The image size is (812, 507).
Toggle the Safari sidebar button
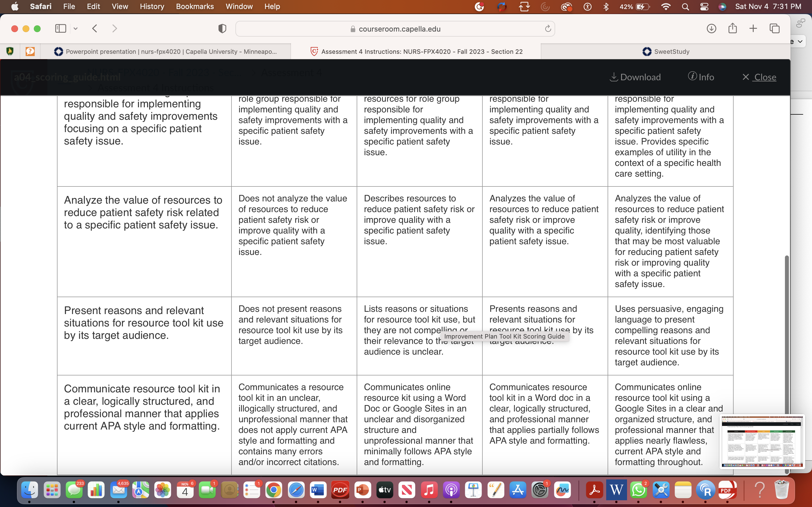click(x=60, y=28)
